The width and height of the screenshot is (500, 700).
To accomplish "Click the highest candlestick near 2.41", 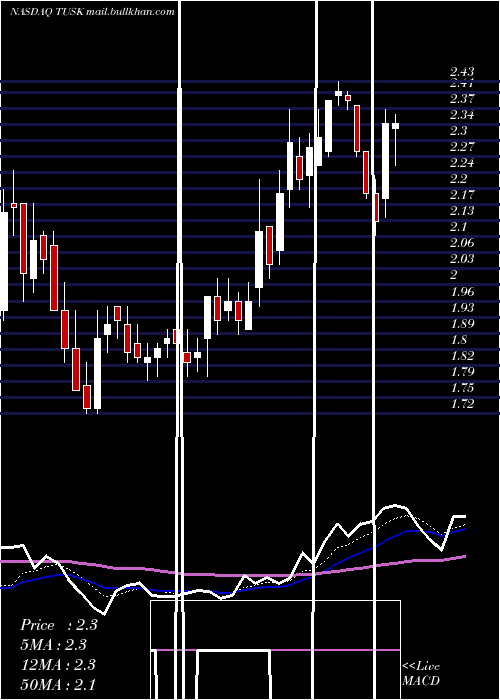I will [338, 93].
